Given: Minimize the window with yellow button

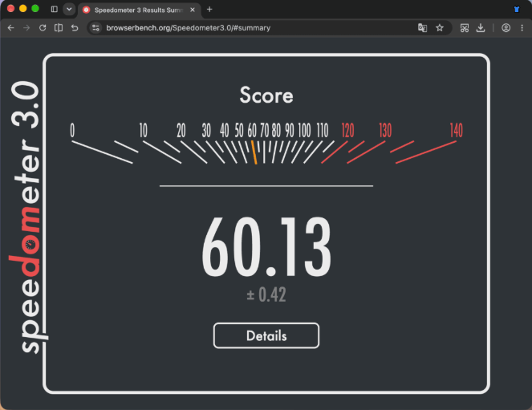Looking at the screenshot, I should point(22,9).
